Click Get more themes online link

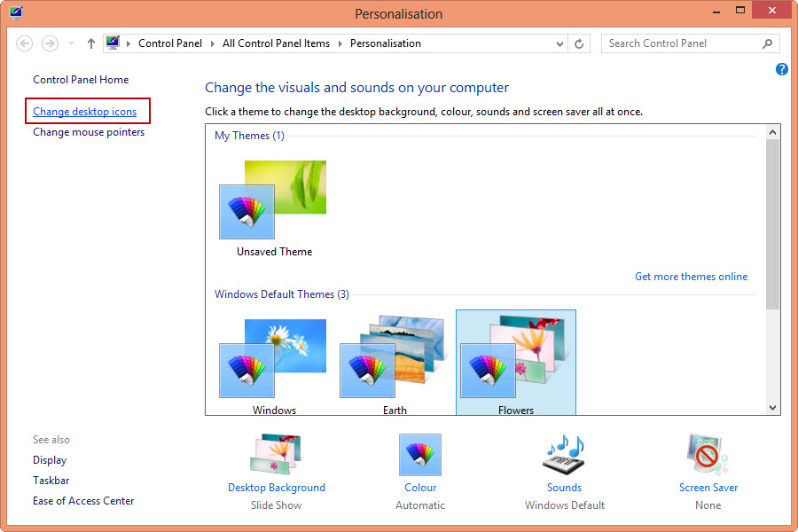coord(691,277)
